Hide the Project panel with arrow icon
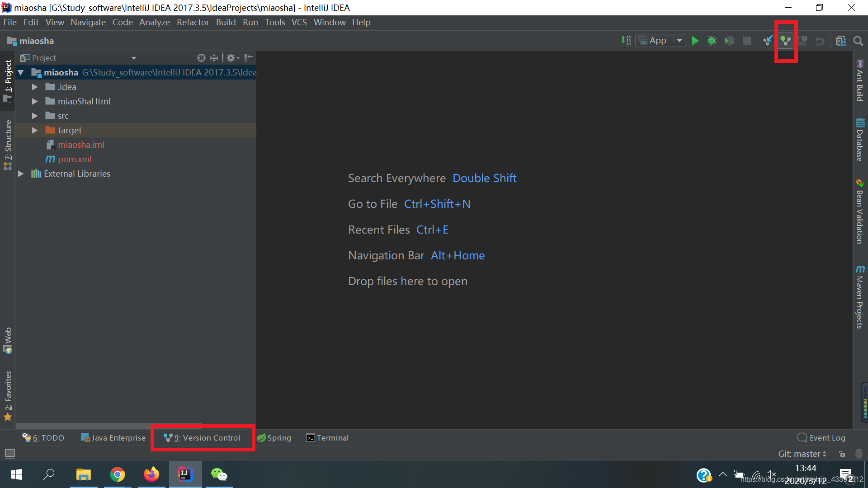868x488 pixels. (249, 58)
